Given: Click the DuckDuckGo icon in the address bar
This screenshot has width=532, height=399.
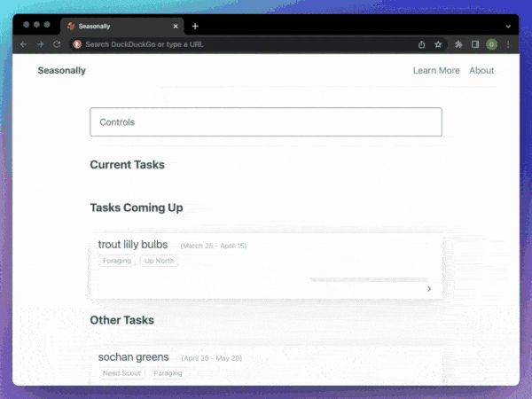Looking at the screenshot, I should [77, 44].
